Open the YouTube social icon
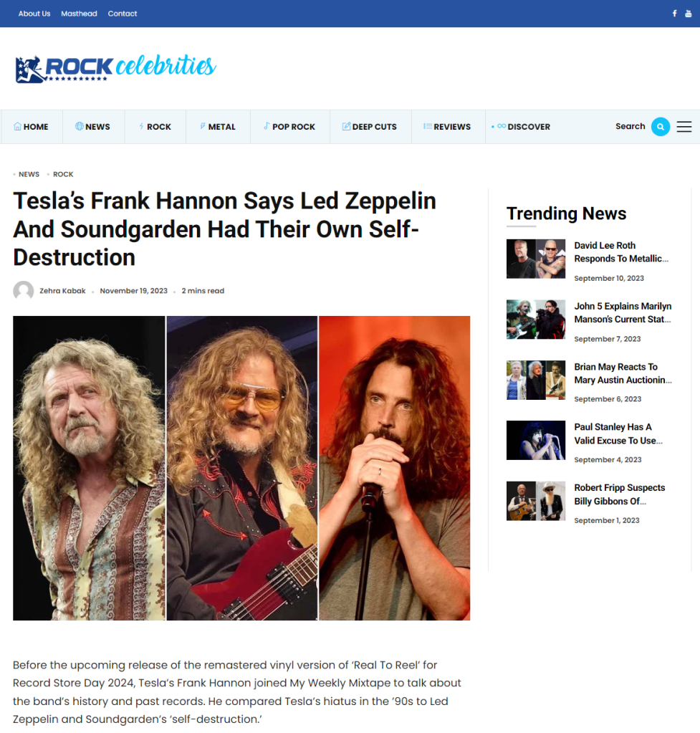The width and height of the screenshot is (700, 733). pyautogui.click(x=689, y=14)
